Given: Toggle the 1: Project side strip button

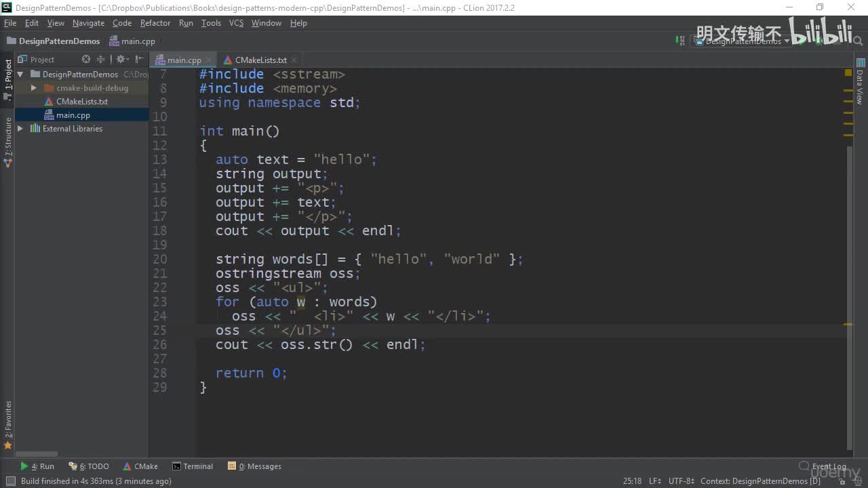Looking at the screenshot, I should 8,79.
